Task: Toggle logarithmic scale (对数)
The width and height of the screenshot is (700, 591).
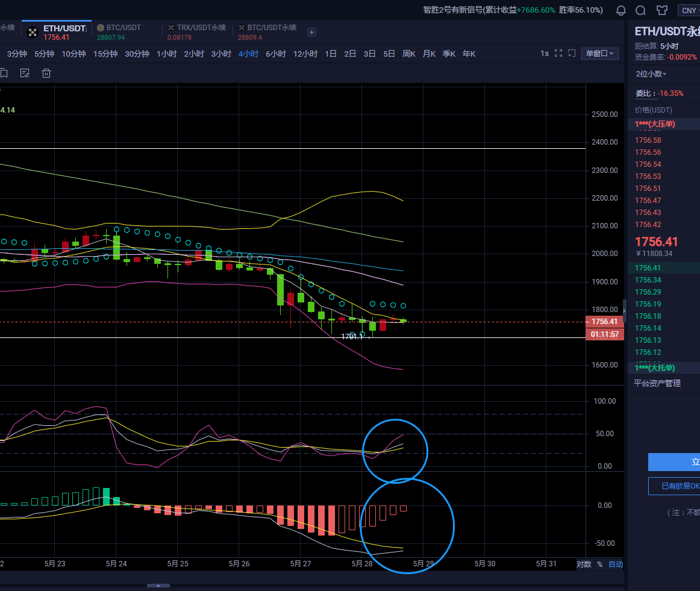Action: click(584, 564)
